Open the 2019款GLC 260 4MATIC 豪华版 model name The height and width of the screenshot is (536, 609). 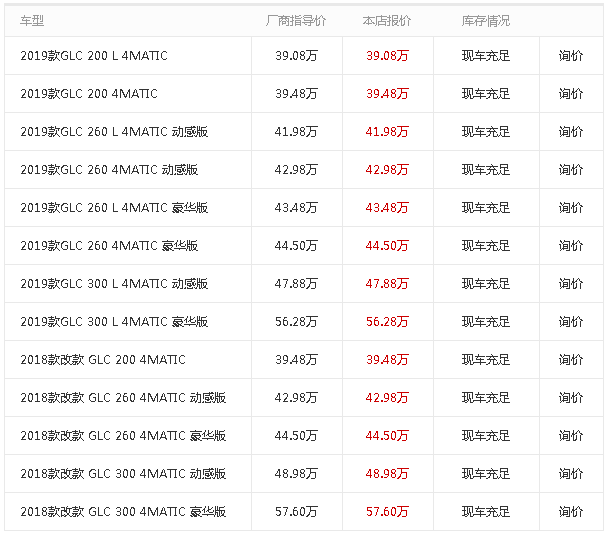(109, 246)
